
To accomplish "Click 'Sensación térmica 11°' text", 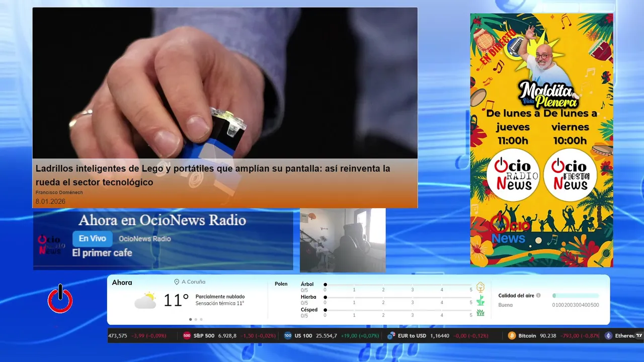I will click(220, 304).
